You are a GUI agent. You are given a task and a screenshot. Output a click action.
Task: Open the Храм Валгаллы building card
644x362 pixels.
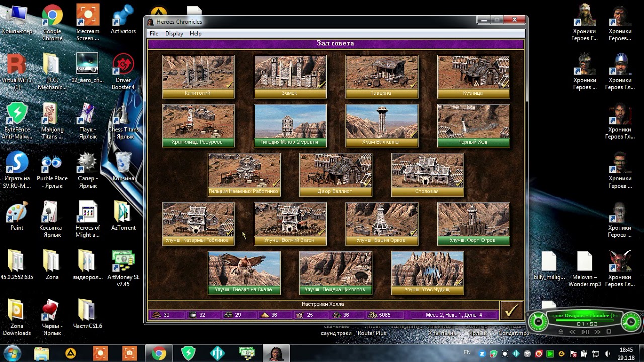(x=382, y=126)
